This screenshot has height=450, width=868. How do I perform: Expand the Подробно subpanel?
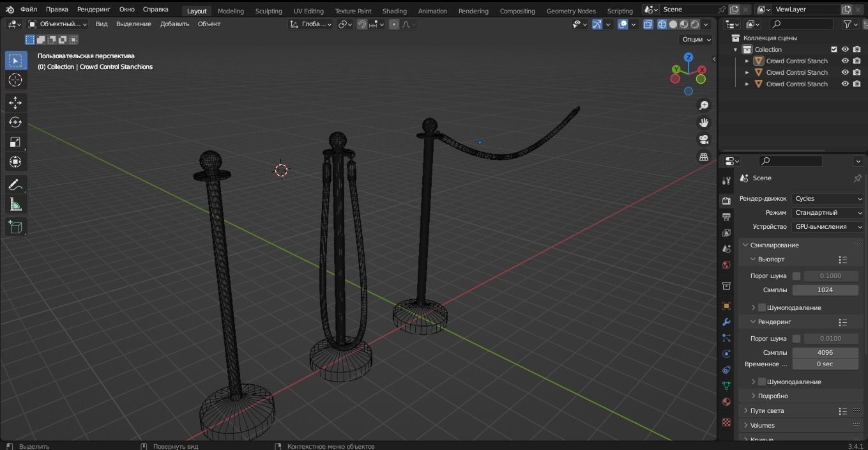click(x=753, y=396)
